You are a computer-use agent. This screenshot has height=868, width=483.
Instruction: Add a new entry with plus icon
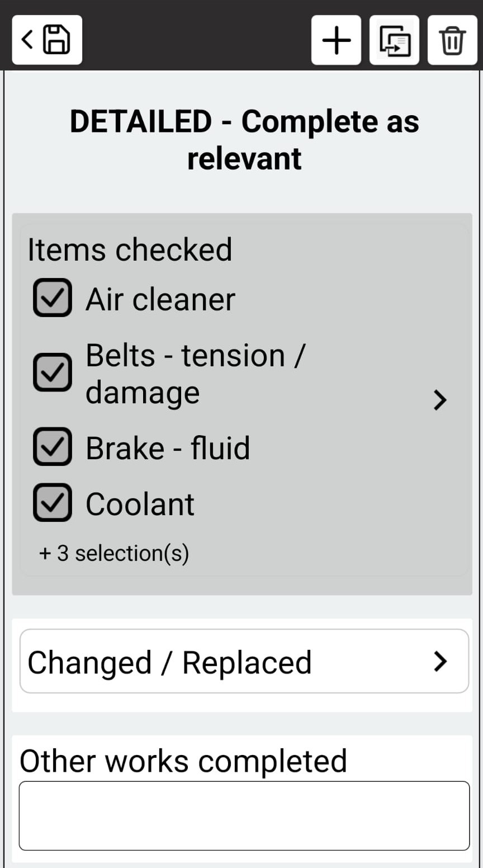click(337, 40)
